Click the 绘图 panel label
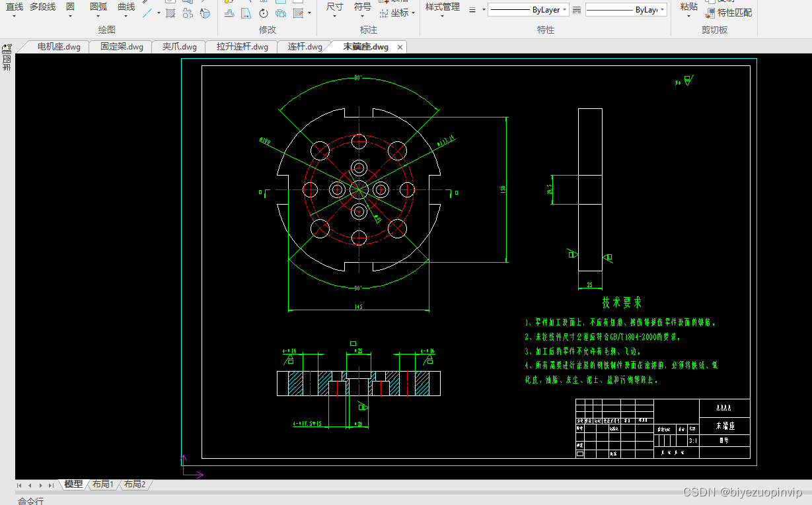This screenshot has height=505, width=812. pos(106,30)
